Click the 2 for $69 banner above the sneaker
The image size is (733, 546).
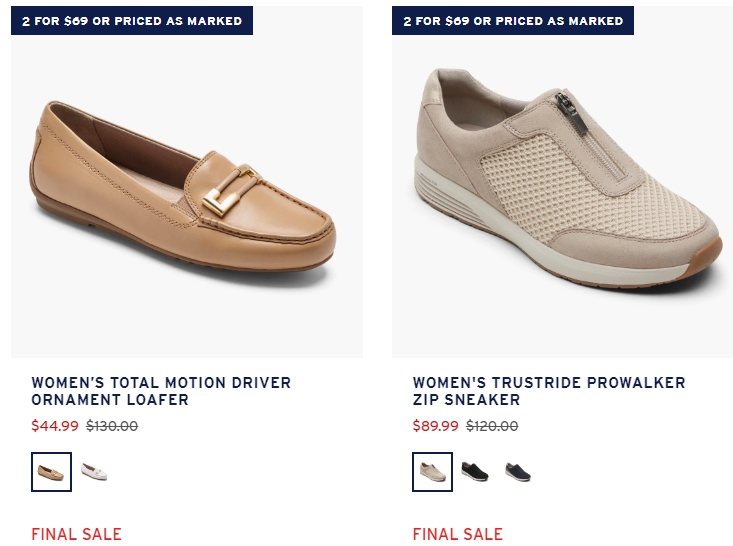click(513, 21)
